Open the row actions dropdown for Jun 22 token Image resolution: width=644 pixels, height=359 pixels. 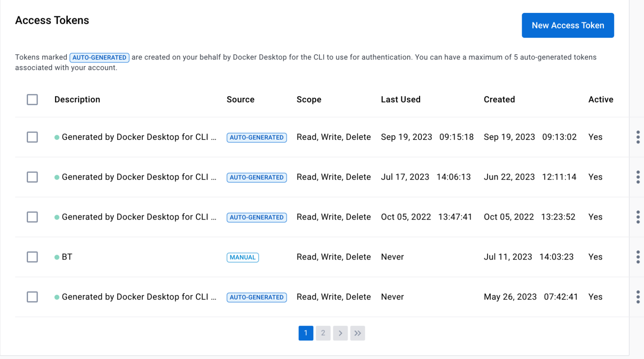pos(638,177)
